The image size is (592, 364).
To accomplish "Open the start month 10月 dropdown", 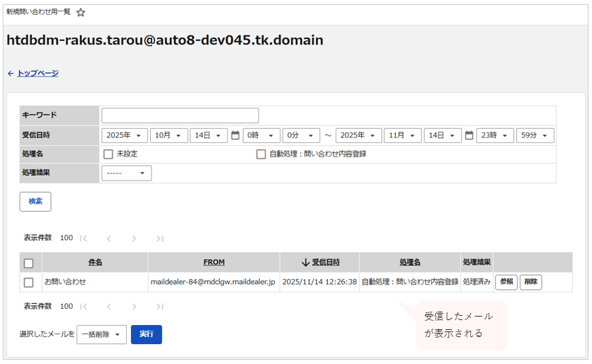I will [x=169, y=135].
